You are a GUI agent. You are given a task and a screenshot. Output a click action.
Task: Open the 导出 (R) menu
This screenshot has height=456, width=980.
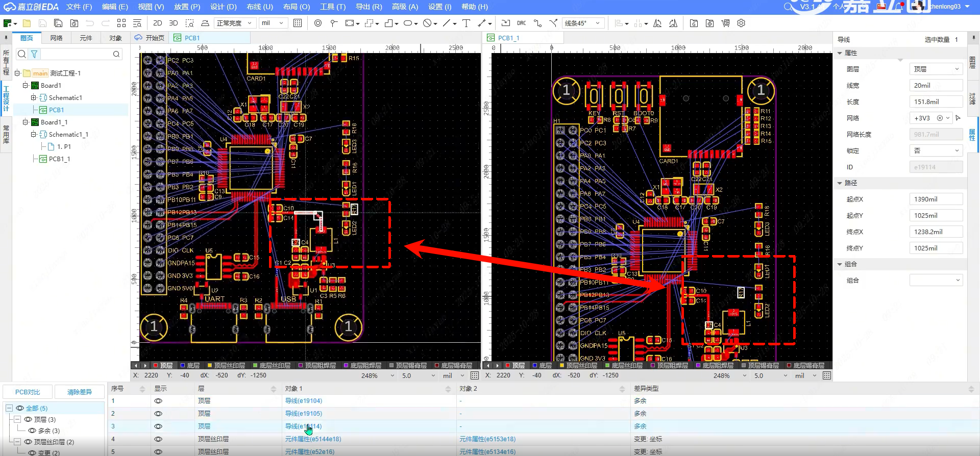pyautogui.click(x=369, y=7)
